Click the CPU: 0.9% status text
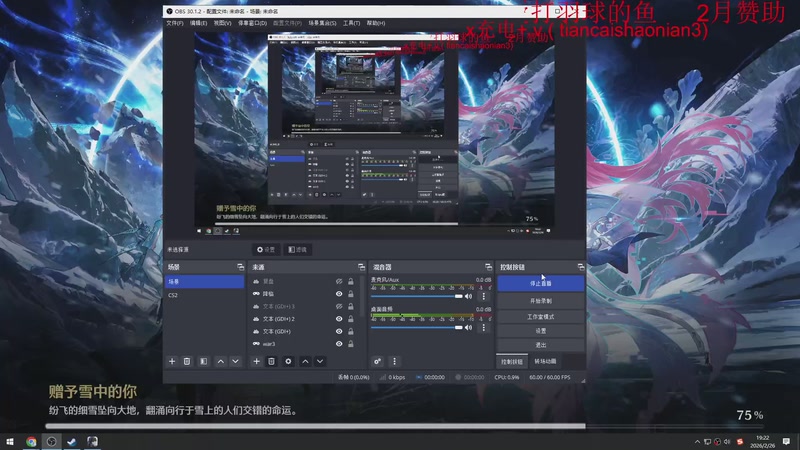This screenshot has height=450, width=800. [x=507, y=378]
